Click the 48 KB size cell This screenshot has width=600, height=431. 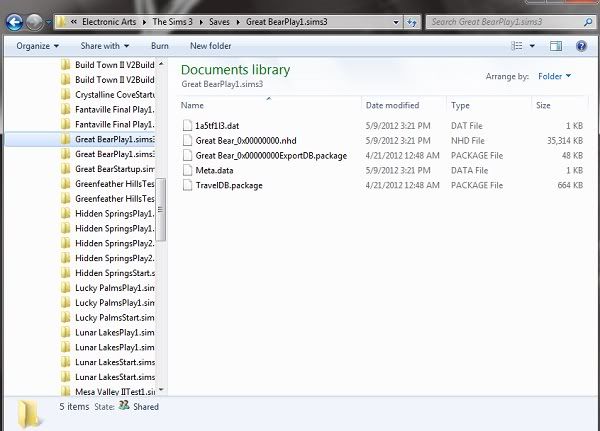click(x=572, y=155)
